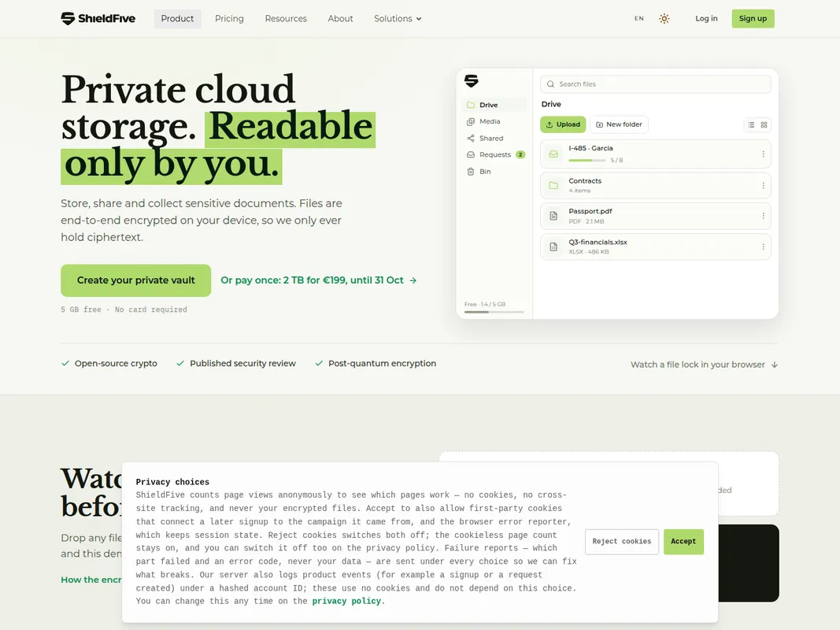Open the more options menu for Passport.pdf
Screen dimensions: 840x630
click(x=763, y=216)
